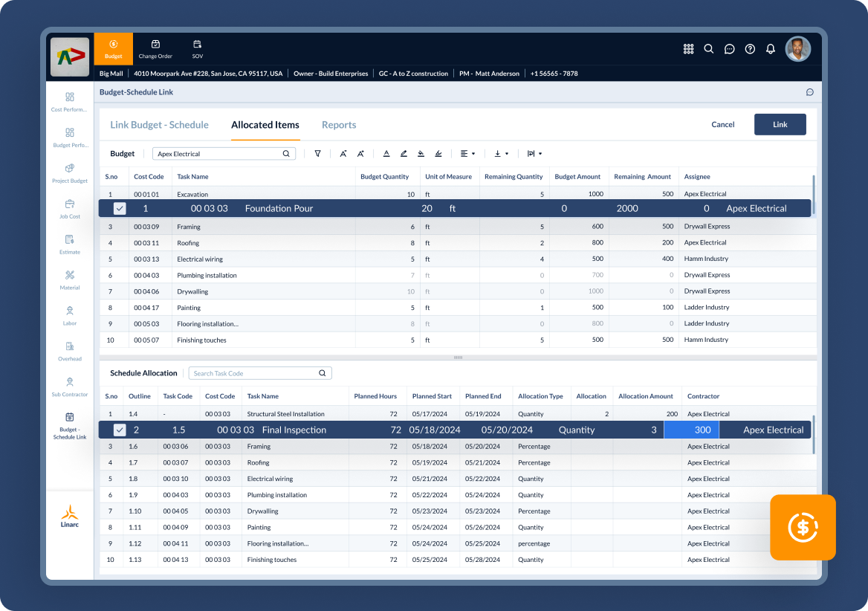Image resolution: width=868 pixels, height=611 pixels.
Task: Click Structural Steel Installation task name
Action: click(x=285, y=414)
